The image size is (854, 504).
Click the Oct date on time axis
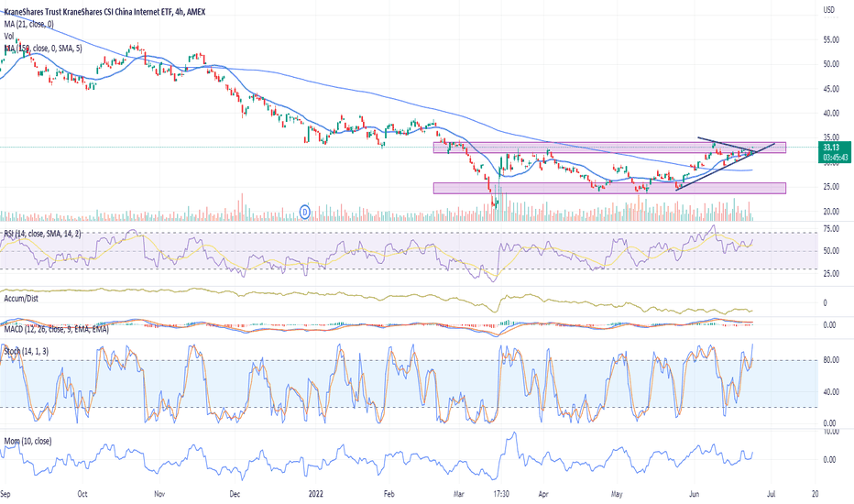pyautogui.click(x=82, y=494)
